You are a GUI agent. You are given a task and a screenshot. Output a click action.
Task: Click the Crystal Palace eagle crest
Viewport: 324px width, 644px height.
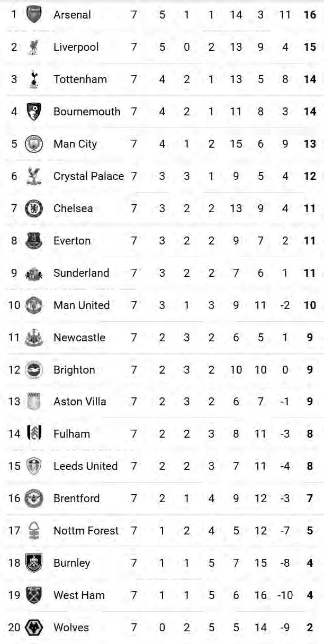[34, 176]
